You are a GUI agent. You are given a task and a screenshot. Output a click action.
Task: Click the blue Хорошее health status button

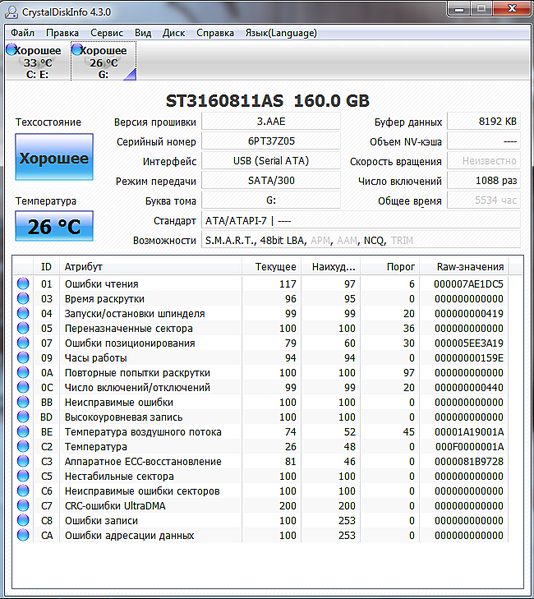click(x=54, y=157)
